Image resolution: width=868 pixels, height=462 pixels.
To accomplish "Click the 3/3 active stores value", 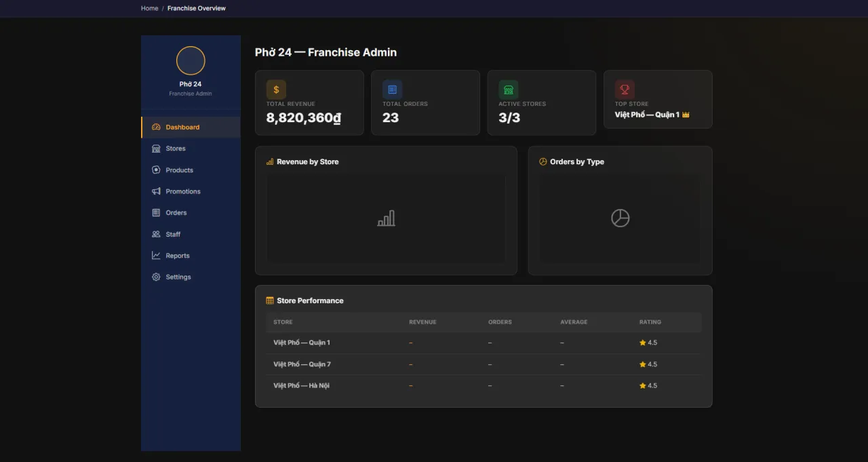I will point(509,118).
